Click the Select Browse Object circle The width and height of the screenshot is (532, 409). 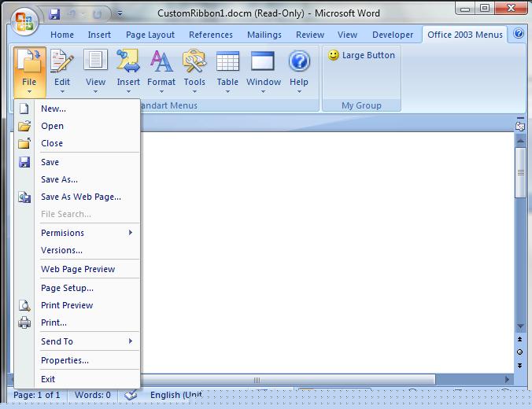tap(519, 352)
